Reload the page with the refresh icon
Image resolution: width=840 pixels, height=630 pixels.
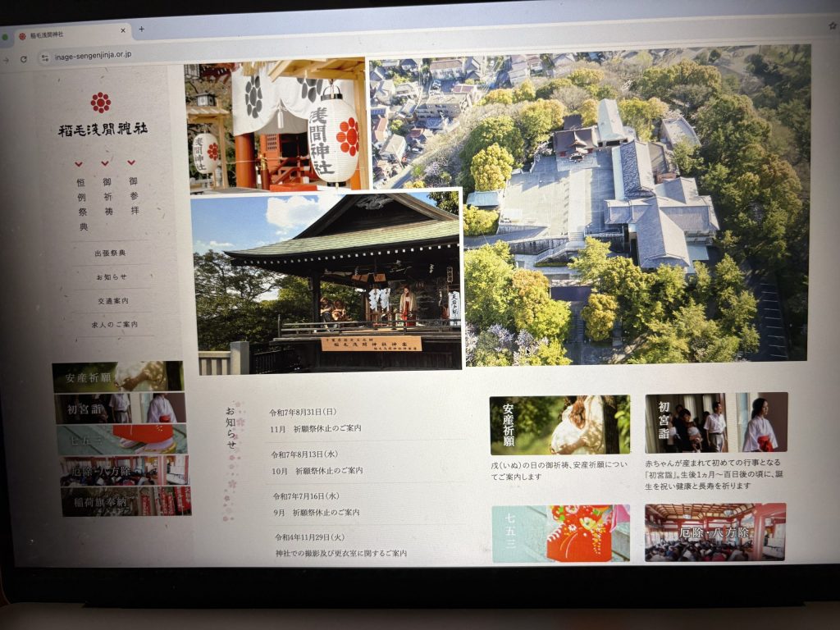click(23, 58)
